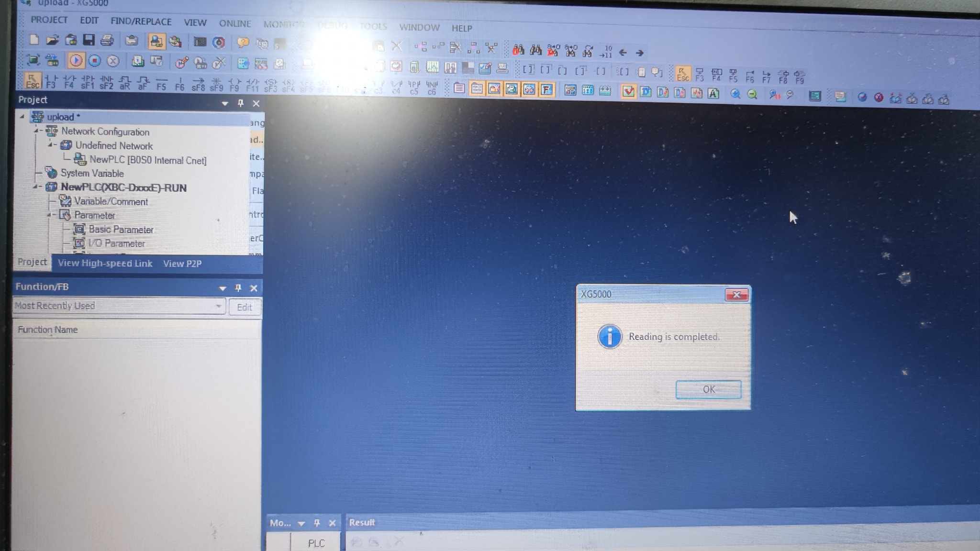Toggle the SFC Esc selection mode button
Image resolution: width=980 pixels, height=551 pixels.
[683, 74]
